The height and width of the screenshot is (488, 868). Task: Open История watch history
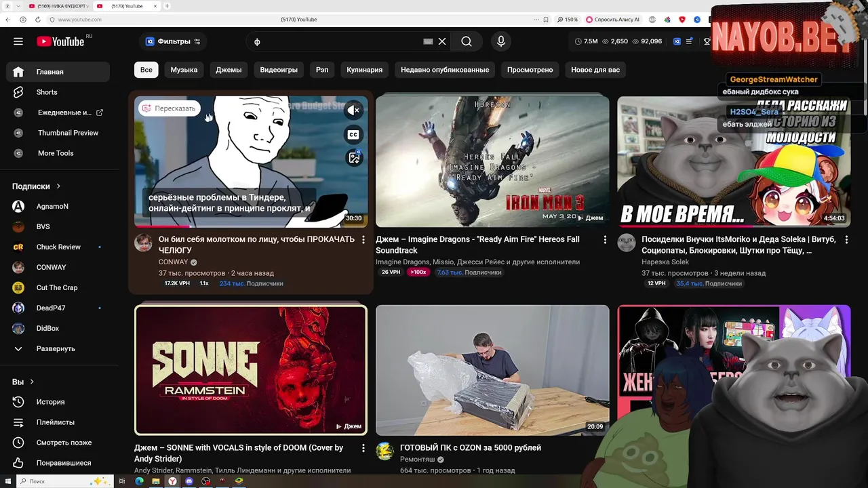pyautogui.click(x=58, y=402)
